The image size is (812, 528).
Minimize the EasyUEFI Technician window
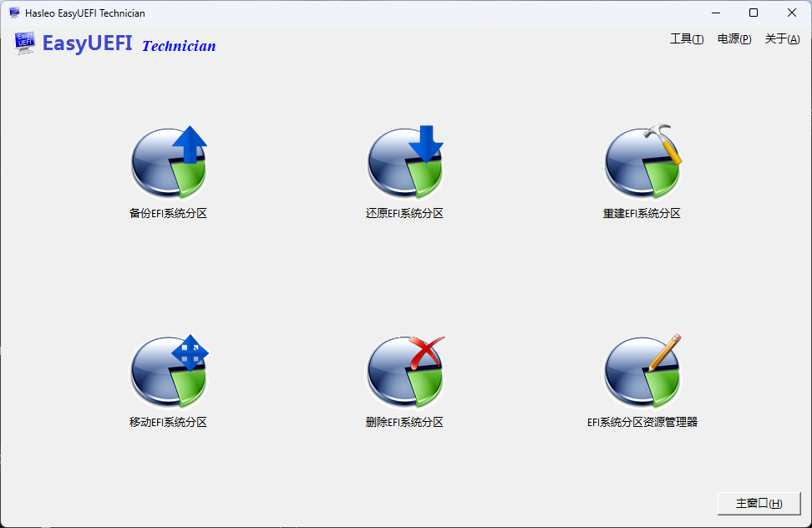716,13
